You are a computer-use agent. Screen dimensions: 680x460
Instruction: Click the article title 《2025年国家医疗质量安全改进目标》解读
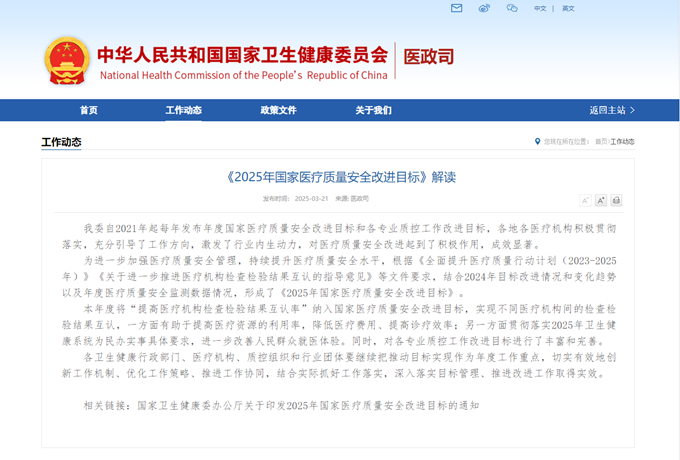[340, 177]
